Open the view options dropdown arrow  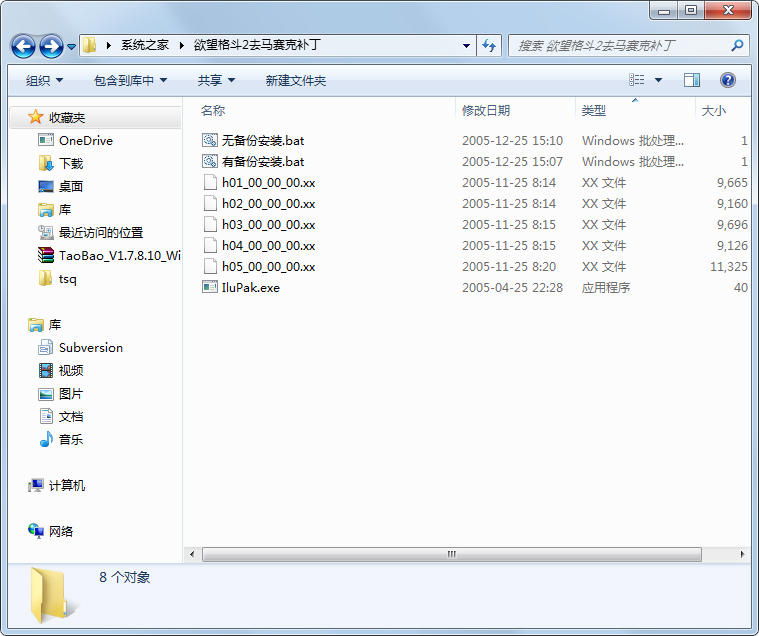pyautogui.click(x=658, y=80)
